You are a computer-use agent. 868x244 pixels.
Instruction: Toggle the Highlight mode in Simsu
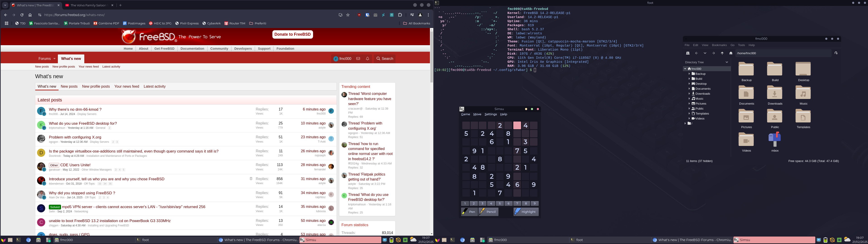[526, 212]
